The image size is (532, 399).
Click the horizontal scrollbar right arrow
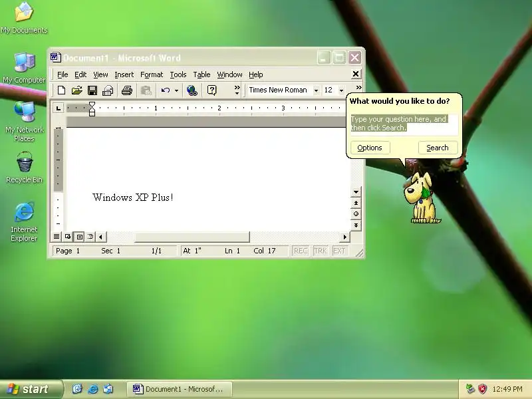pos(345,237)
